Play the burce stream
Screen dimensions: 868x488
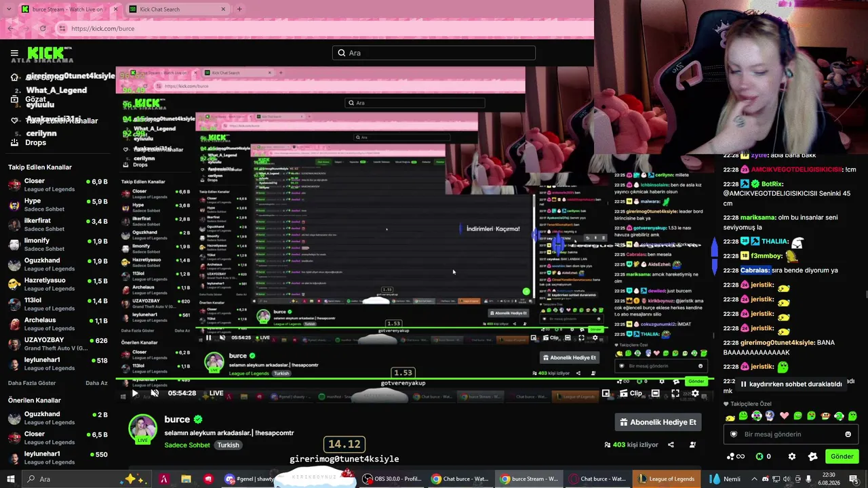click(134, 393)
